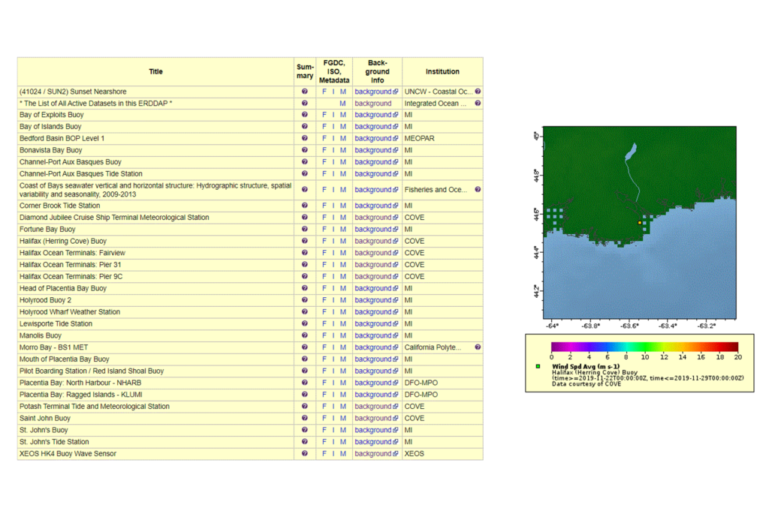
Task: Show summary for Bedford Basin BOP Level 1
Action: click(x=305, y=138)
